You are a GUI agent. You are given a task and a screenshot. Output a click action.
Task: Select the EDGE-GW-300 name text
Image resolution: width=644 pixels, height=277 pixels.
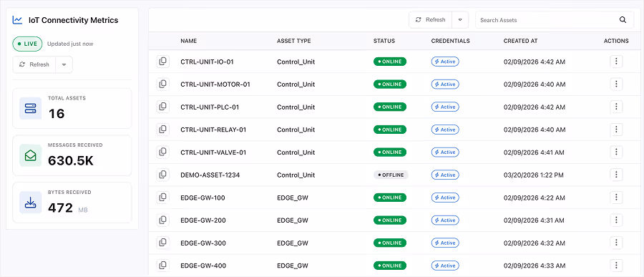click(203, 243)
